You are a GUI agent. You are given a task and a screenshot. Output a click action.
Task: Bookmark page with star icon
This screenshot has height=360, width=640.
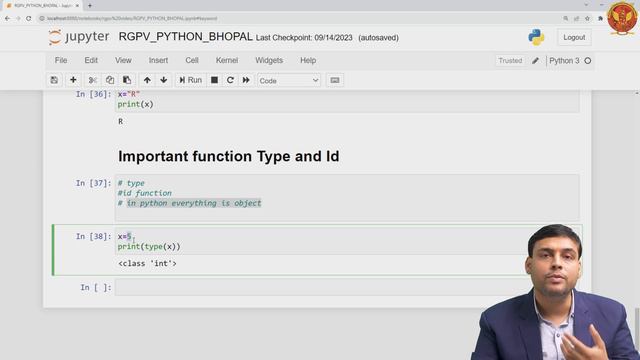point(587,18)
